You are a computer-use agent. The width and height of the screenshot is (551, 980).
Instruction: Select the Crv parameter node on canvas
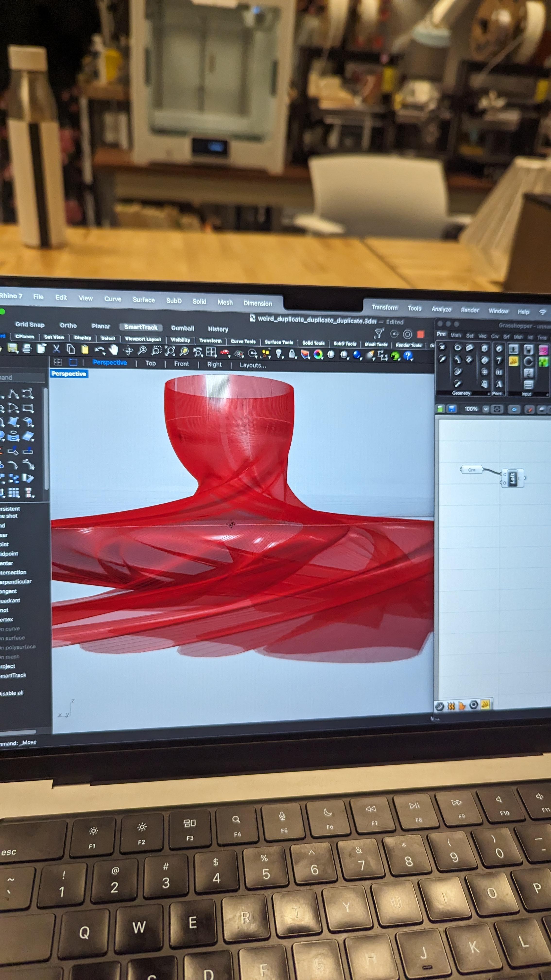pyautogui.click(x=472, y=470)
